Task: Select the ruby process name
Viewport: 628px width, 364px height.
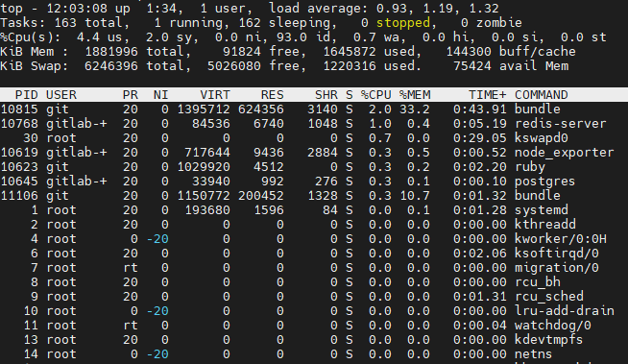Action: [x=530, y=167]
